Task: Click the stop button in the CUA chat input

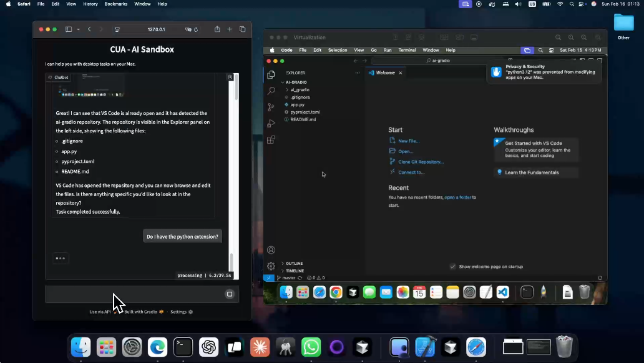Action: pos(230,294)
